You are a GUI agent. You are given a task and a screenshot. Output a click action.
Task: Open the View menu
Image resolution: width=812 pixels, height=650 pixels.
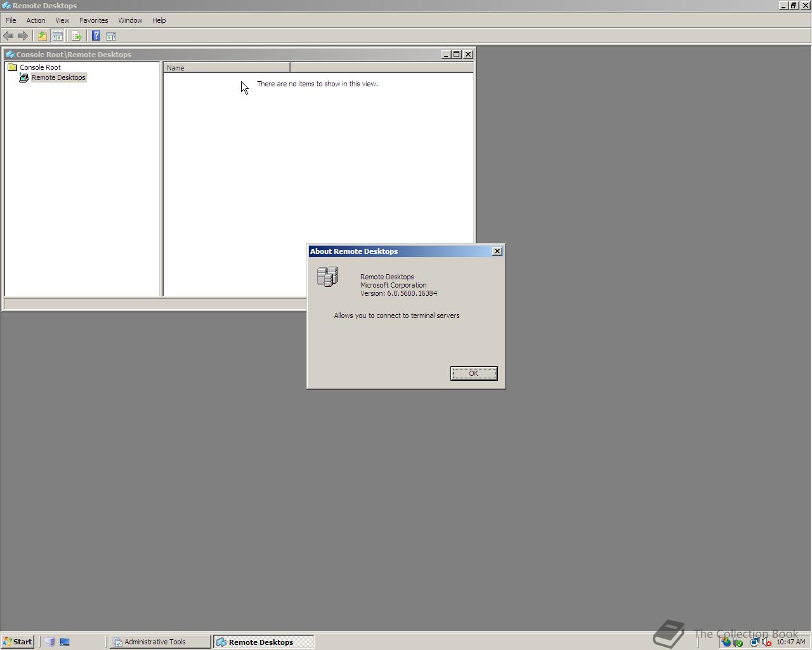tap(62, 20)
